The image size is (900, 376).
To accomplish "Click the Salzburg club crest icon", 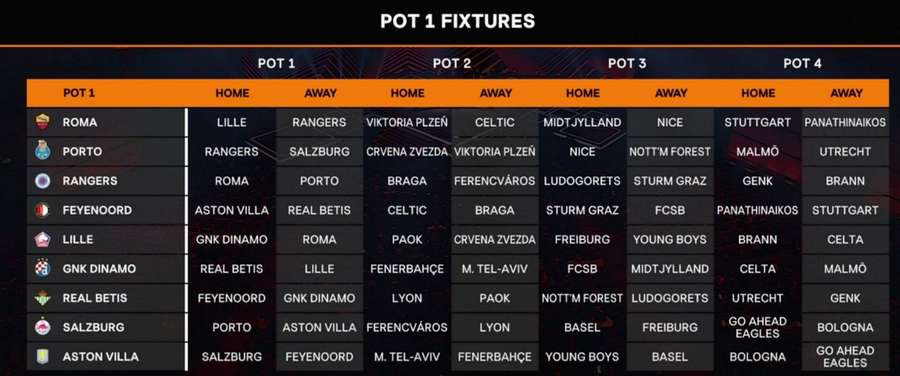I will pyautogui.click(x=42, y=327).
